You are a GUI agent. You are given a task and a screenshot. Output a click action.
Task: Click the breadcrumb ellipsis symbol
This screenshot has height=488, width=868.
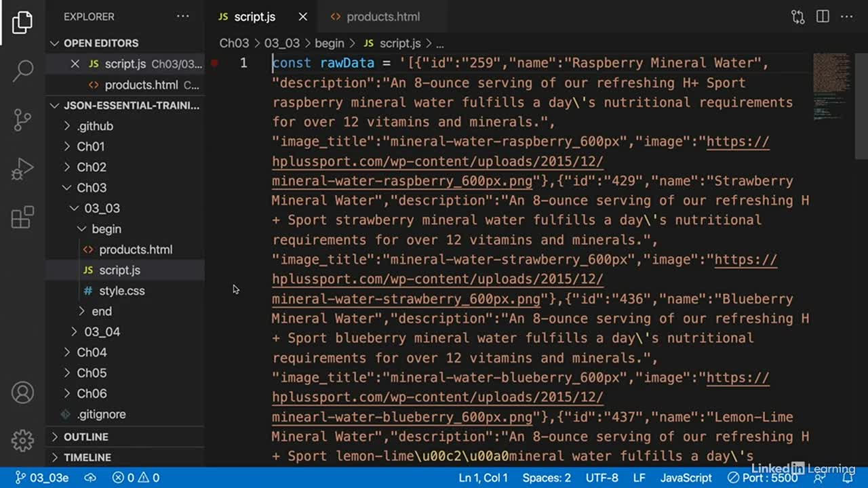pos(439,43)
